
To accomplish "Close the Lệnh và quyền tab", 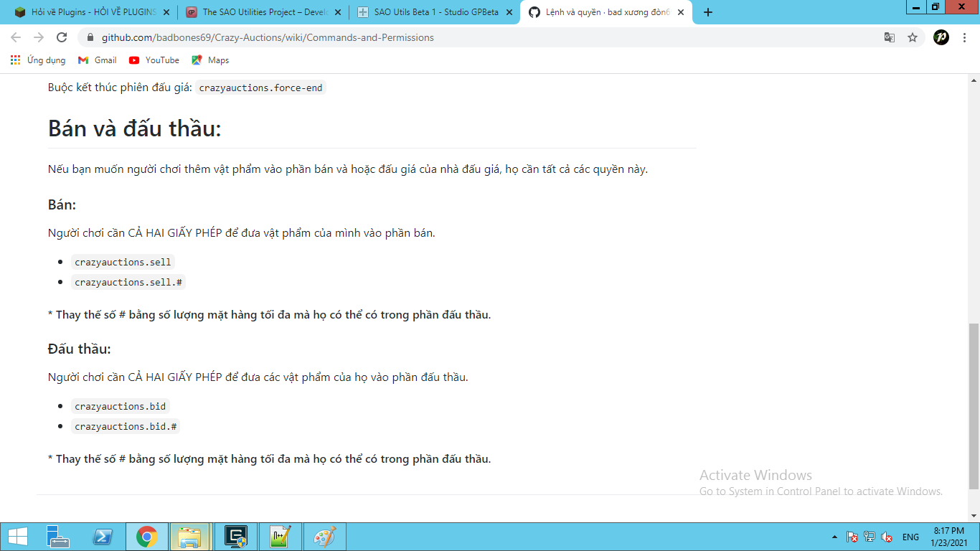I will [680, 12].
